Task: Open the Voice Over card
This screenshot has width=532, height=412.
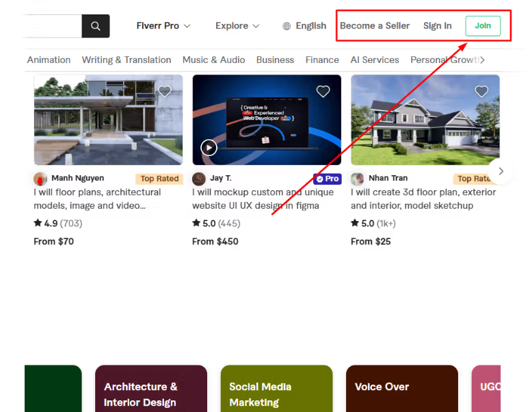Action: pos(402,389)
